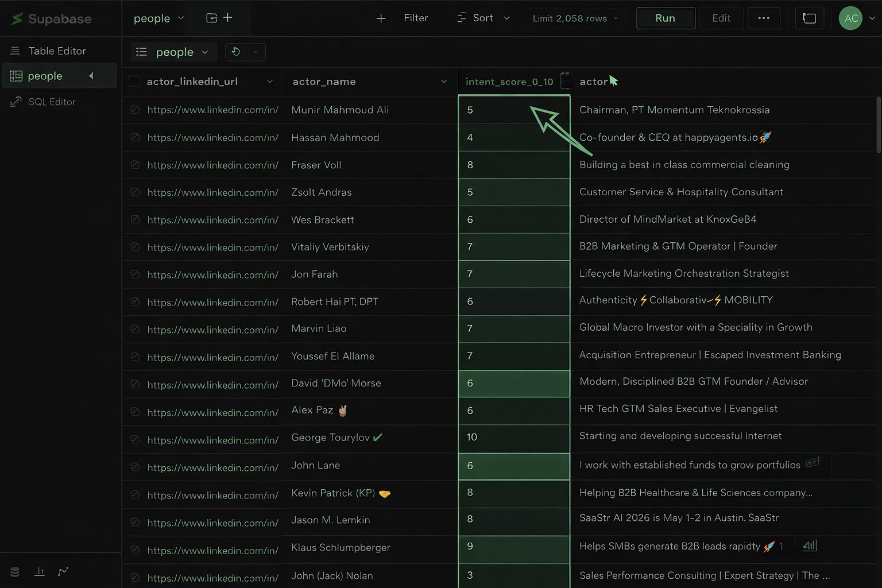Check the Jason M. Lemkin row checkbox

click(135, 522)
